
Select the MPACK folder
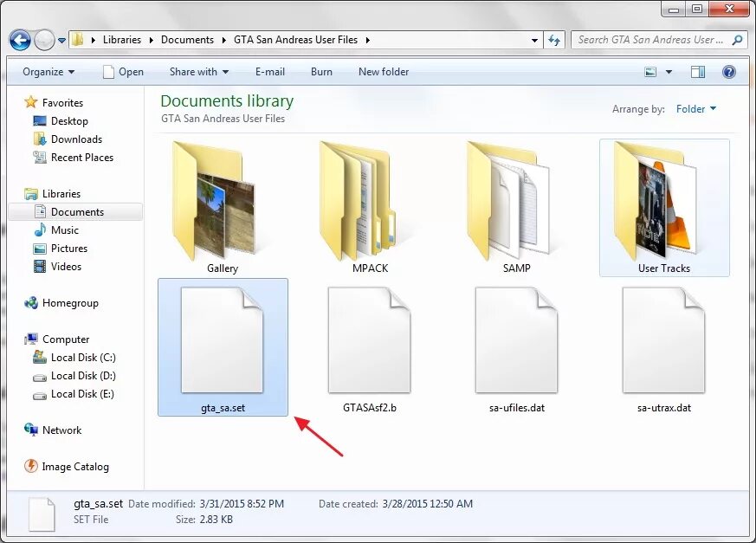tap(370, 207)
